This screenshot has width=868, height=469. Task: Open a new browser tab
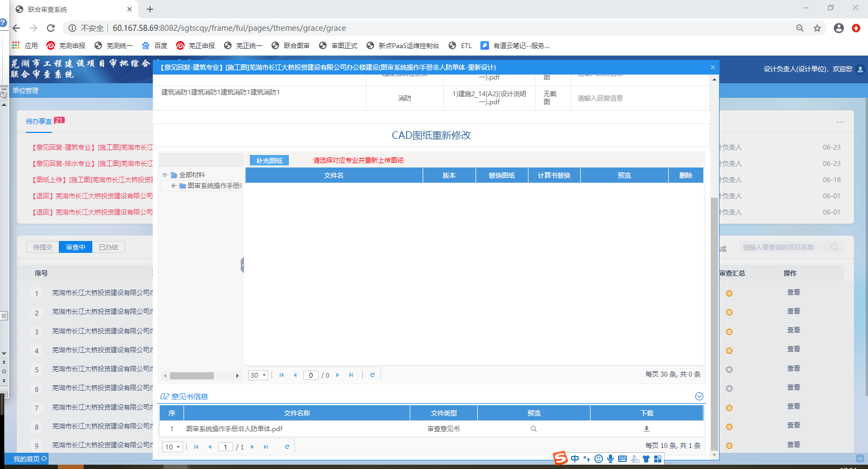pos(150,9)
